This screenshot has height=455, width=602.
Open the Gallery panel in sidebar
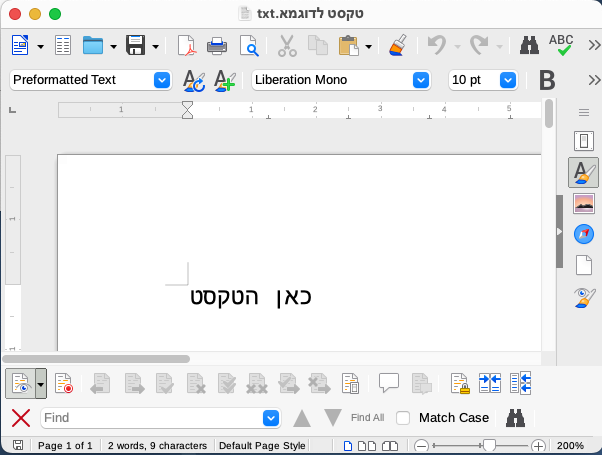coord(584,203)
